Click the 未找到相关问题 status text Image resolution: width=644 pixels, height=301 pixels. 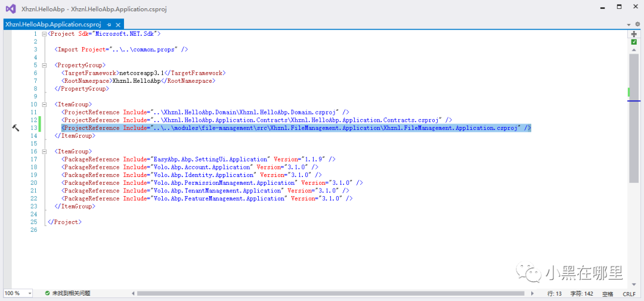point(71,294)
